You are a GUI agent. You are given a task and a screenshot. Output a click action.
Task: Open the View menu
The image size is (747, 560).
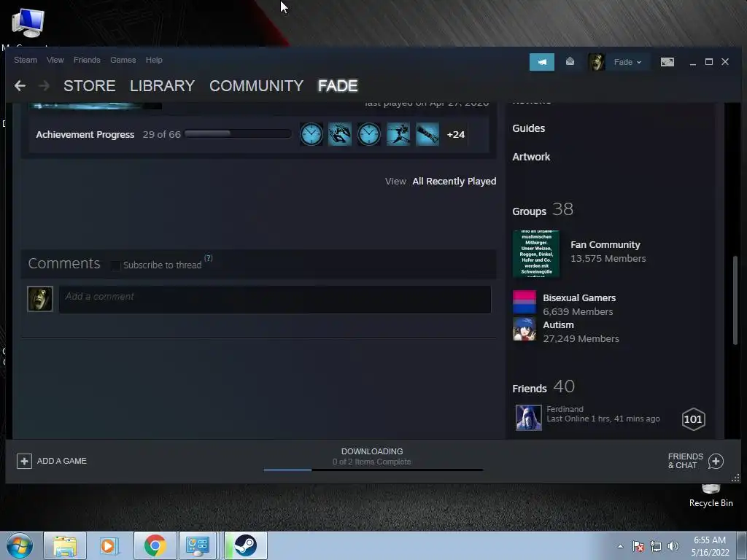(55, 60)
